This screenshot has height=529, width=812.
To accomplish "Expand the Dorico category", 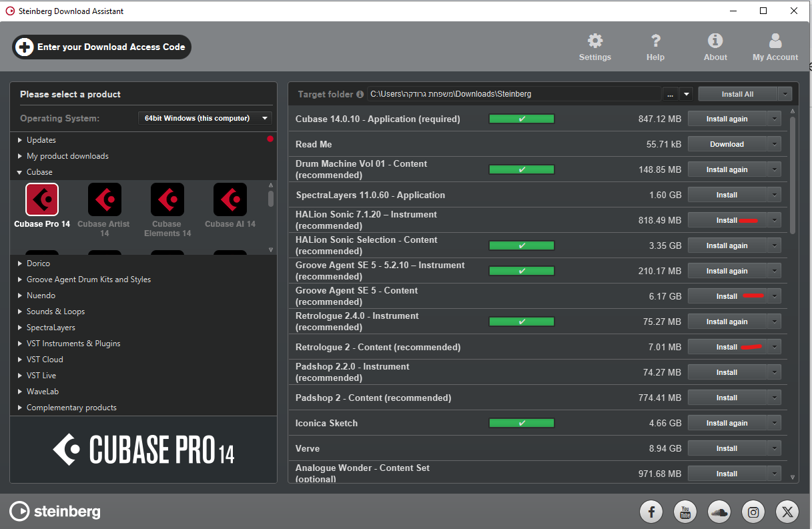I will click(20, 263).
